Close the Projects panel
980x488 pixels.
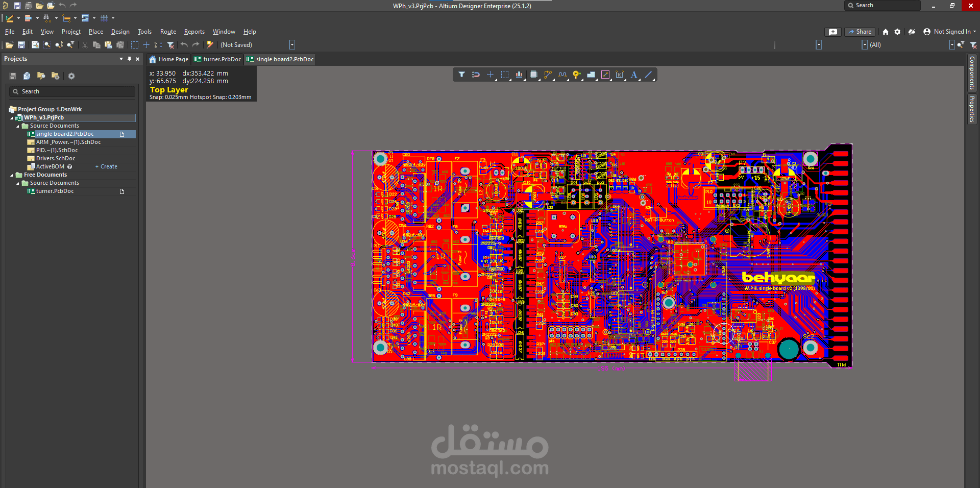coord(137,59)
